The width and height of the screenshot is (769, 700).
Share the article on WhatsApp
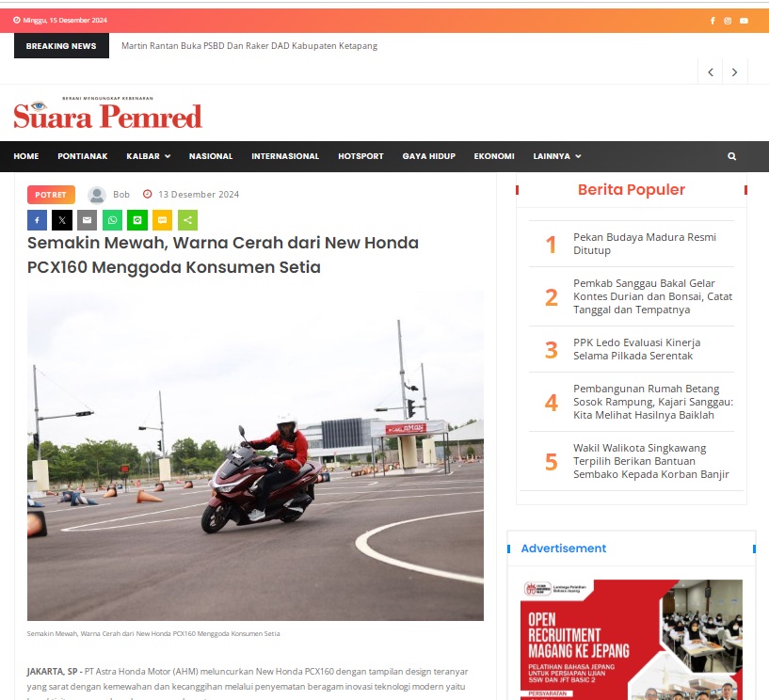tap(112, 220)
